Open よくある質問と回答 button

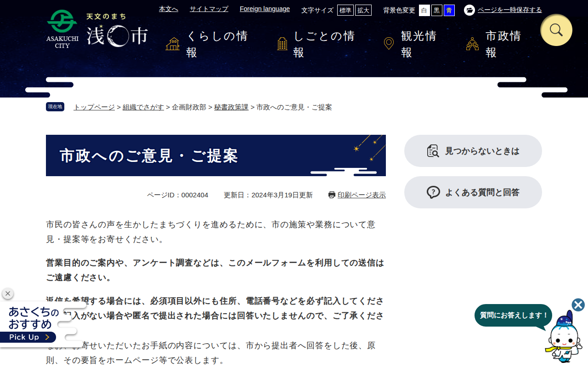473,192
